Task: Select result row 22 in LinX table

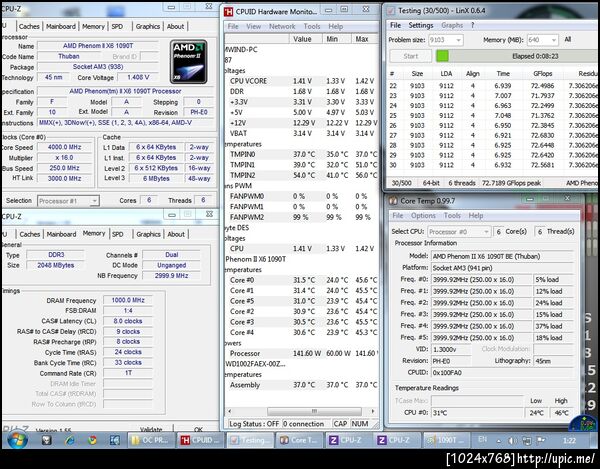Action: 492,86
